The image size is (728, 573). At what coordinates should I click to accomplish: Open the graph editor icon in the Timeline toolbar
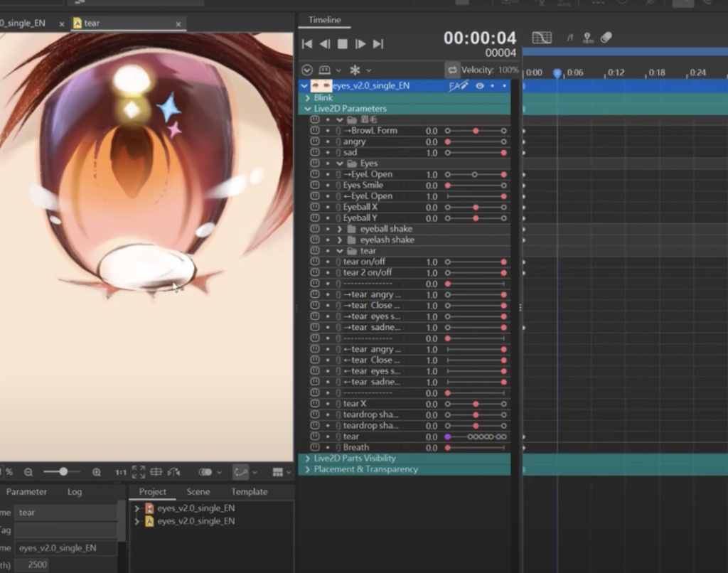click(x=542, y=37)
